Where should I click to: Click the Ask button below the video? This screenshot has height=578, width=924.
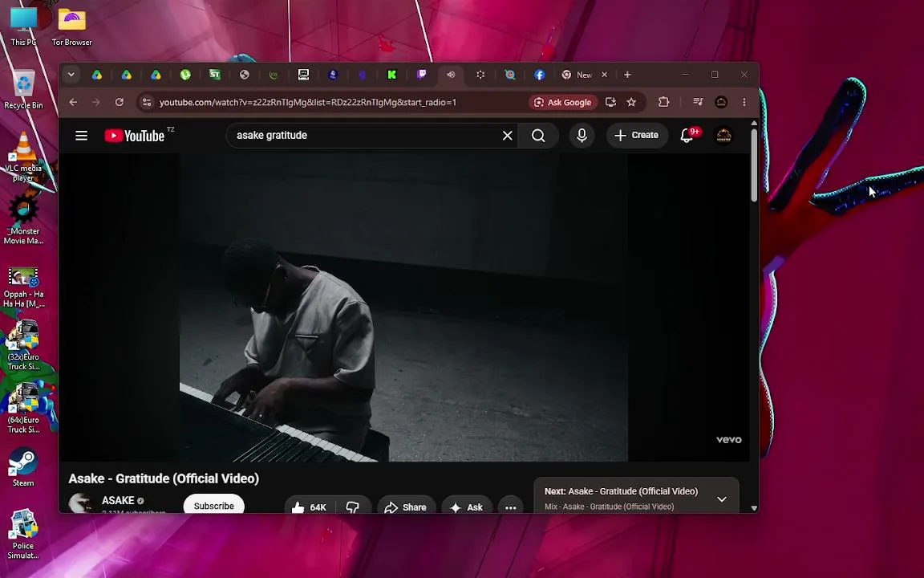[467, 507]
